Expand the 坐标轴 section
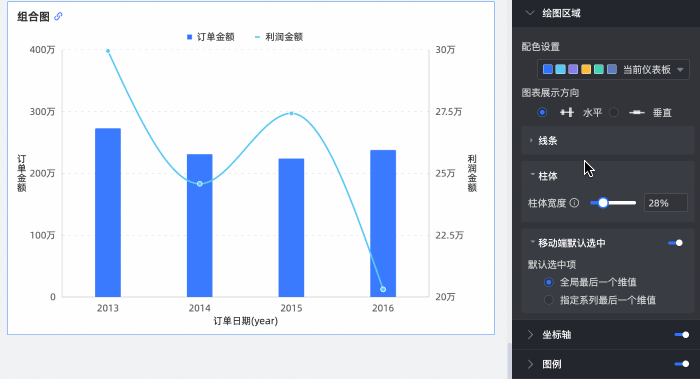 [530, 335]
